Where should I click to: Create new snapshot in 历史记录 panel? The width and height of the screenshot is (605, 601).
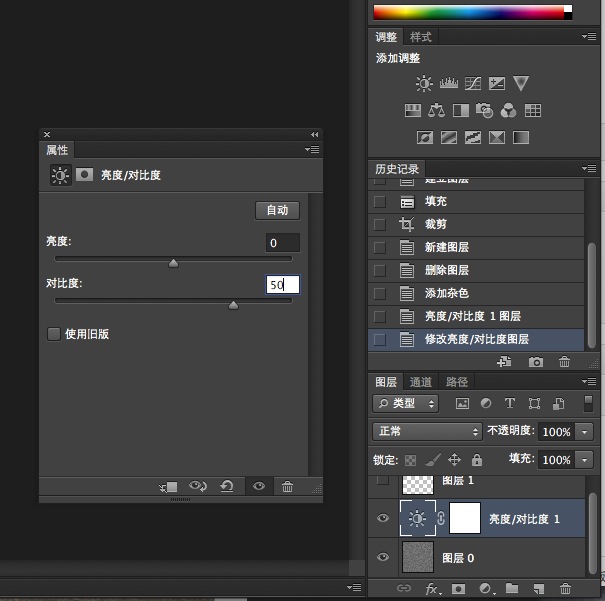click(536, 362)
